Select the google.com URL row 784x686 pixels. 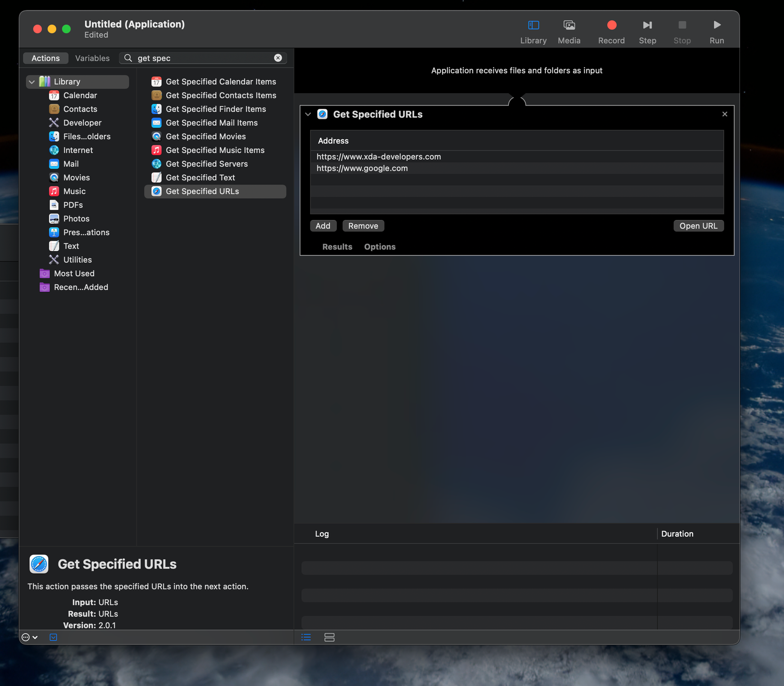(517, 168)
